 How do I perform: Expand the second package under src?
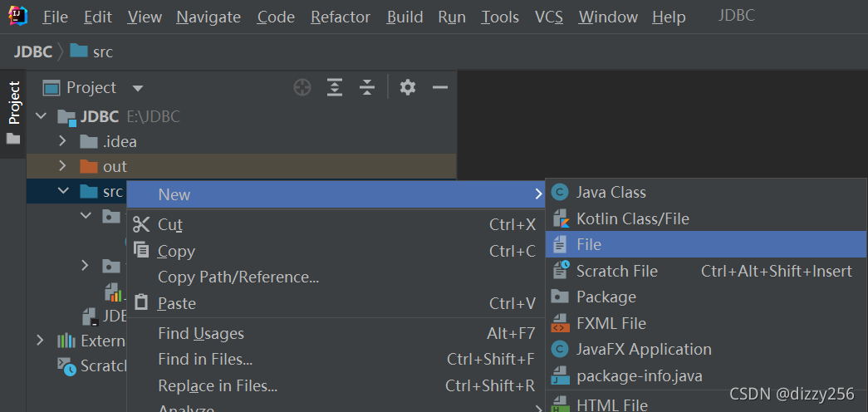pyautogui.click(x=85, y=265)
